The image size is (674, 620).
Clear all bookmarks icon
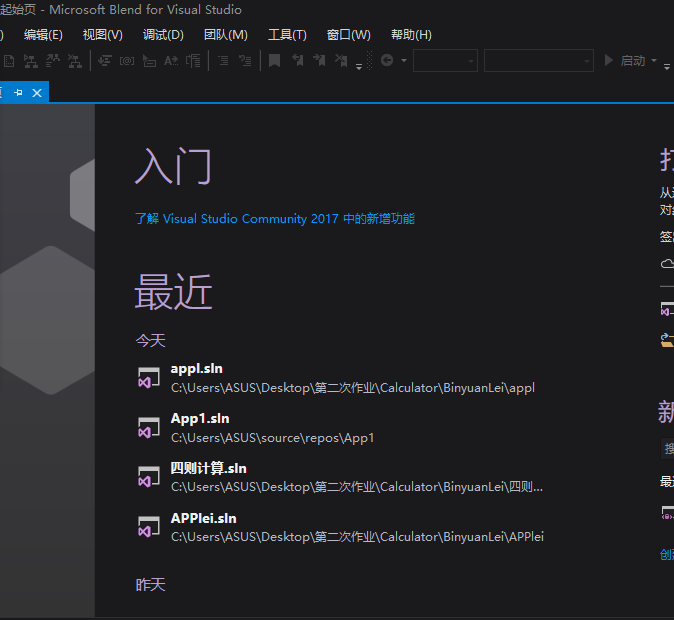point(341,61)
